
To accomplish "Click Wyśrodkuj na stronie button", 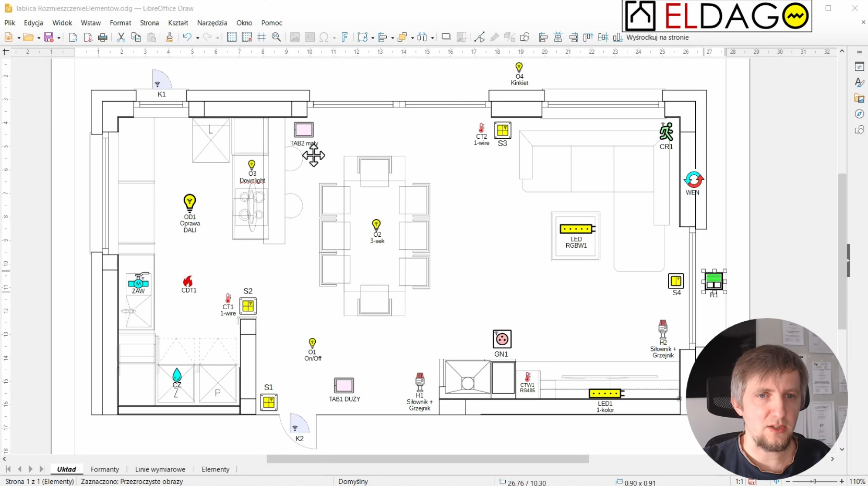I will [x=657, y=38].
